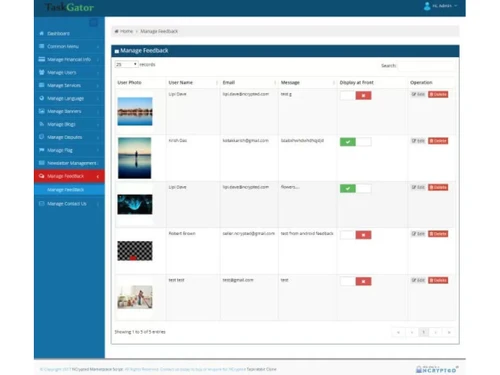Image resolution: width=500 pixels, height=375 pixels.
Task: Click the sidebar collapse toggle icon
Action: [94, 23]
